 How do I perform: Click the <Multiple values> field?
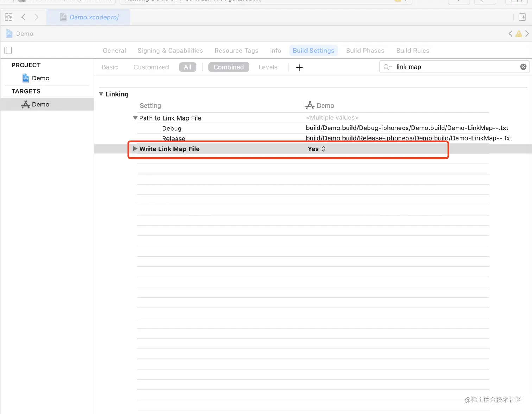coord(332,118)
